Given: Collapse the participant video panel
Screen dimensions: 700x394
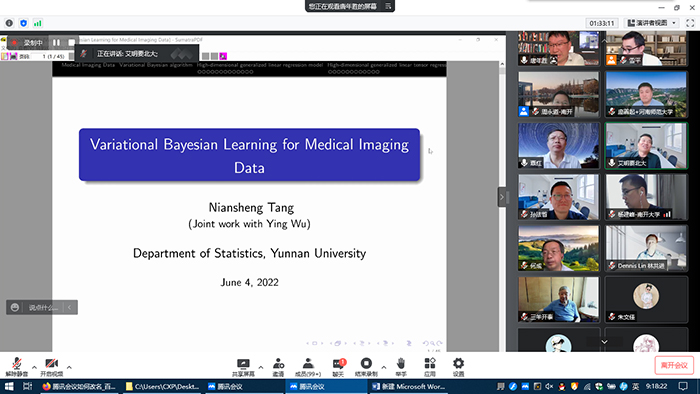Looking at the screenshot, I should click(502, 197).
